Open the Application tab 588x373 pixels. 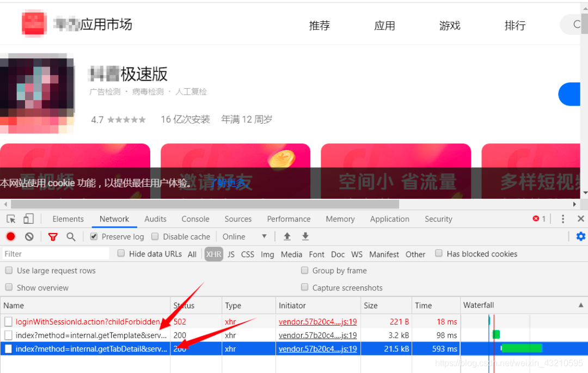390,219
